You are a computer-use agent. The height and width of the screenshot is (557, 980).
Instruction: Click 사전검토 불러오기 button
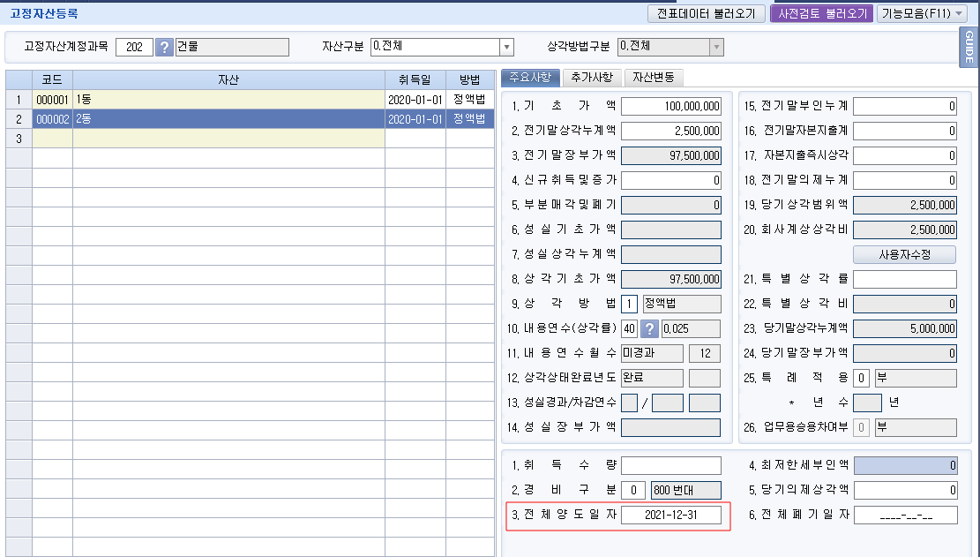(x=821, y=13)
